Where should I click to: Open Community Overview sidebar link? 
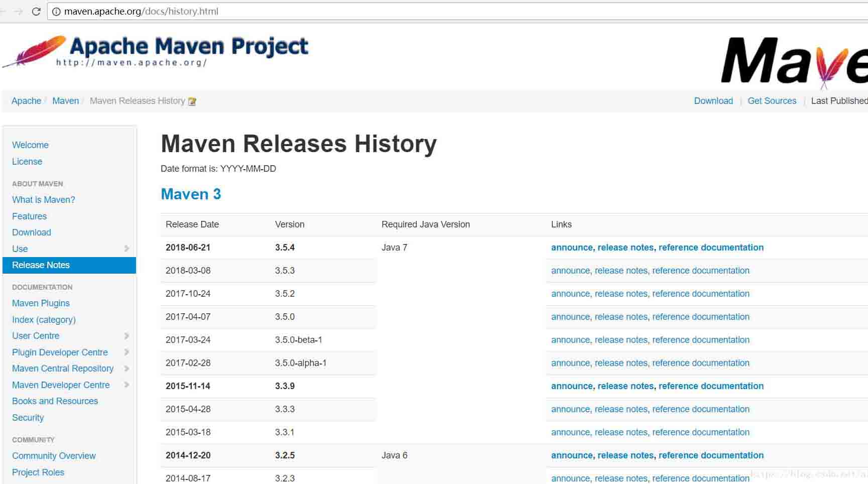(x=54, y=455)
